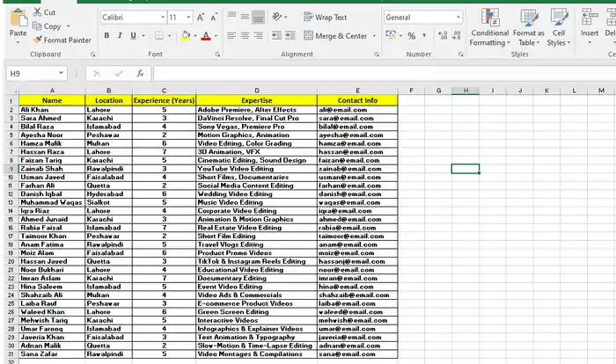Image resolution: width=616 pixels, height=364 pixels.
Task: Toggle Italic formatting
Action: [120, 36]
